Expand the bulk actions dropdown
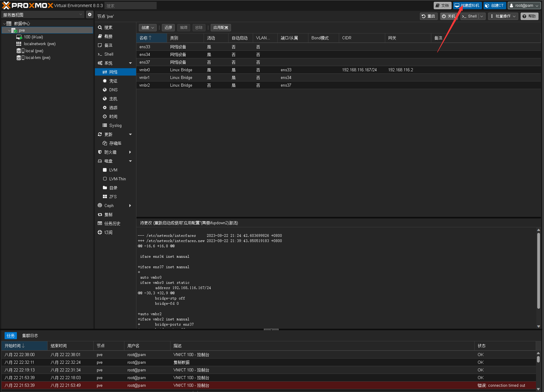Screen dimensions: 544x392 (x=503, y=16)
